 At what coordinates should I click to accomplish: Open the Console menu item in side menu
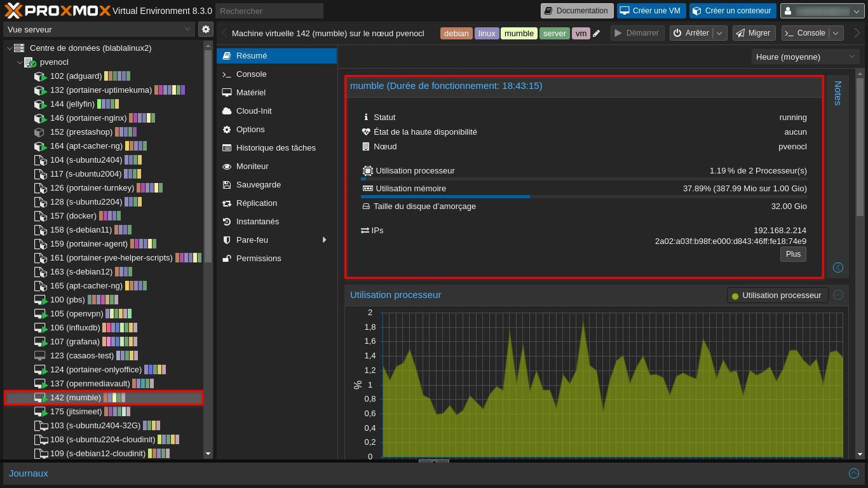[x=276, y=74]
